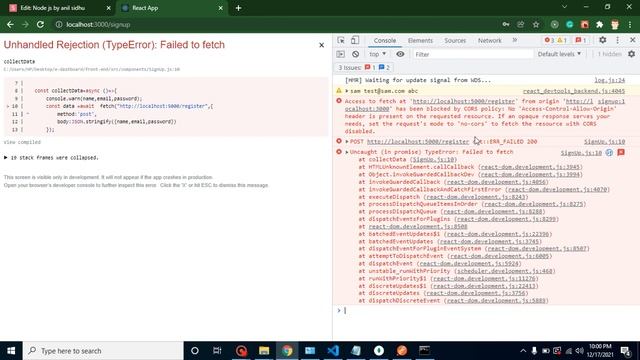Click the console Filter input
This screenshot has height=360, width=640.
pos(472,54)
